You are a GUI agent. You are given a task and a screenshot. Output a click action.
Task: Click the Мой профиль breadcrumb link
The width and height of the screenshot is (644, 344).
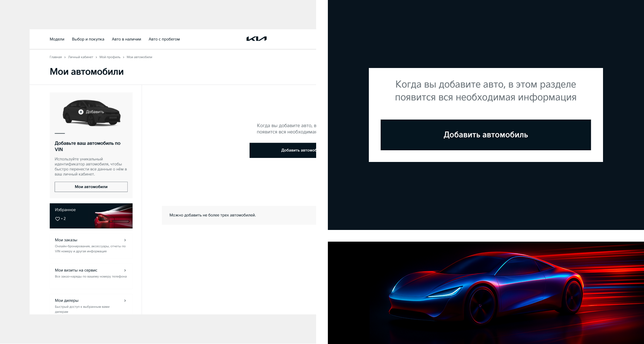110,57
